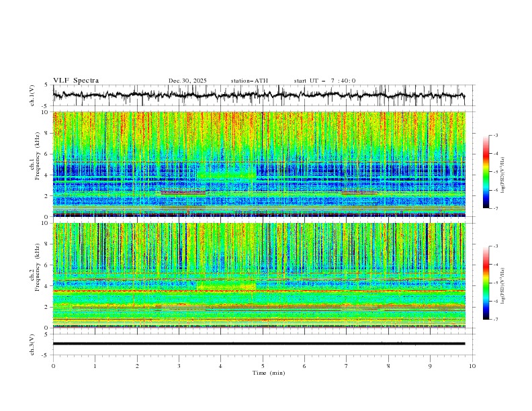The width and height of the screenshot is (532, 411).
Task: Click the "ch.1(V)" waveform axis label
Action: (x=32, y=95)
